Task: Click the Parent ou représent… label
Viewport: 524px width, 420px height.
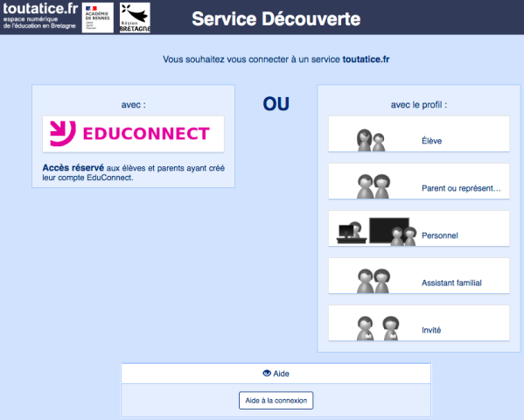Action: [461, 188]
